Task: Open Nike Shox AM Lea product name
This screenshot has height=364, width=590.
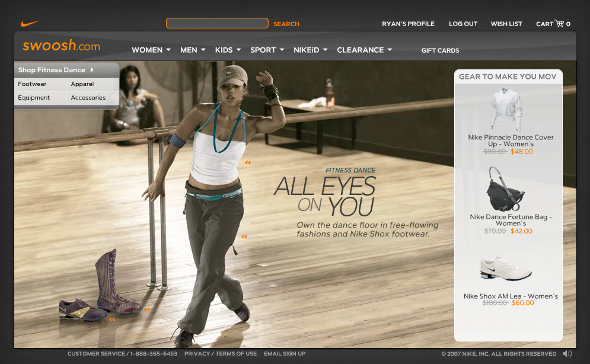Action: [511, 296]
